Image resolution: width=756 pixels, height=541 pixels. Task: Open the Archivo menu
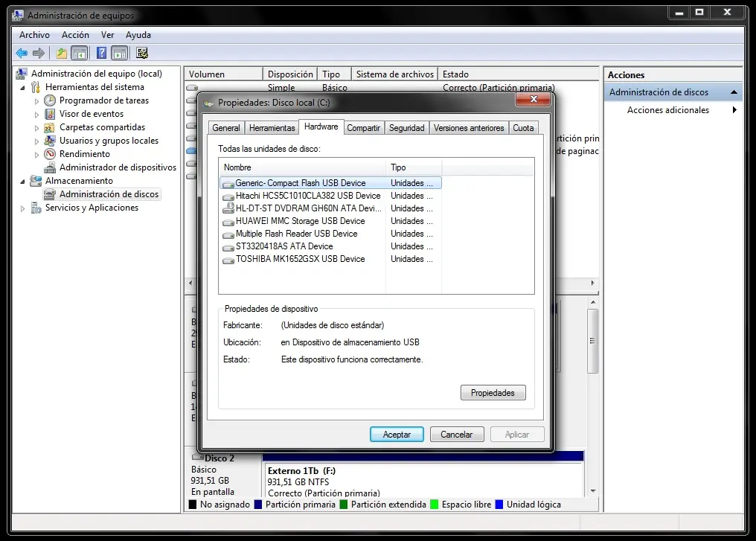pos(34,35)
